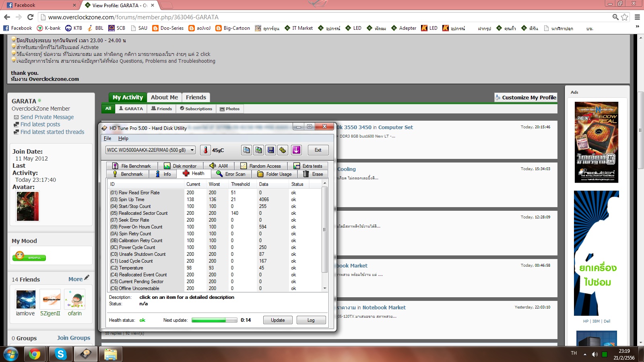Click HD Tune's copy text to clipboard icon
This screenshot has width=644, height=362.
pyautogui.click(x=246, y=150)
